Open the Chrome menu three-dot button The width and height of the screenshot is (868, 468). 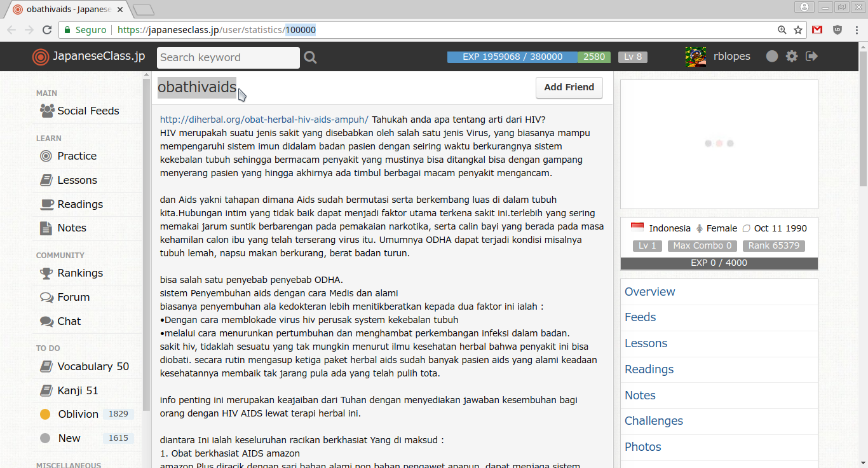pyautogui.click(x=856, y=30)
